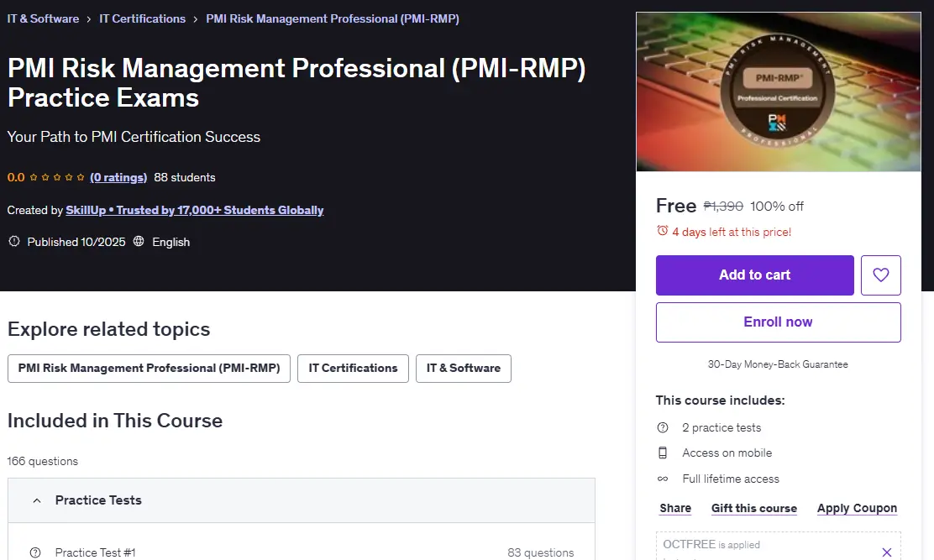This screenshot has width=934, height=560.
Task: Click the Share link
Action: (675, 508)
